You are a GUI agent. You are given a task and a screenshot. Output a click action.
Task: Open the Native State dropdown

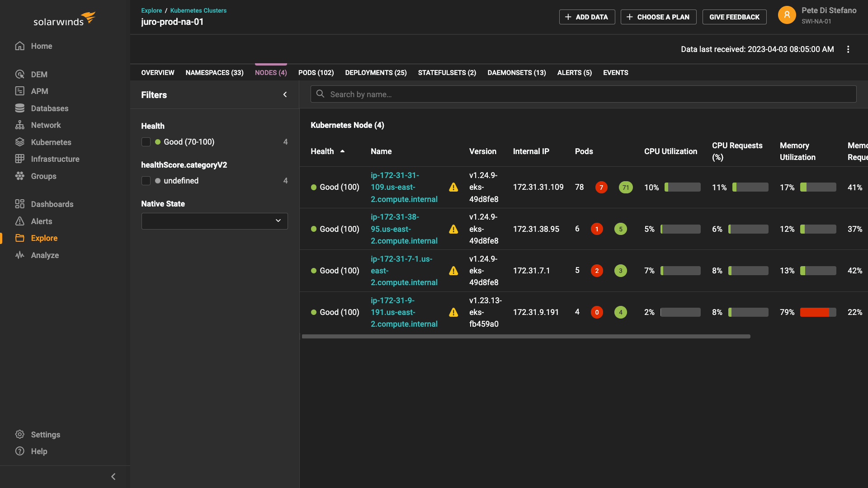(x=214, y=221)
